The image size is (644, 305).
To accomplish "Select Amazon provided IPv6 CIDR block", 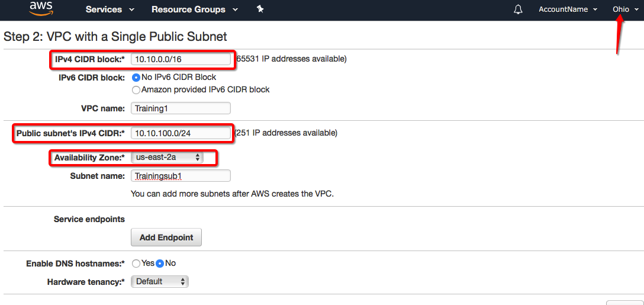I will [x=136, y=90].
